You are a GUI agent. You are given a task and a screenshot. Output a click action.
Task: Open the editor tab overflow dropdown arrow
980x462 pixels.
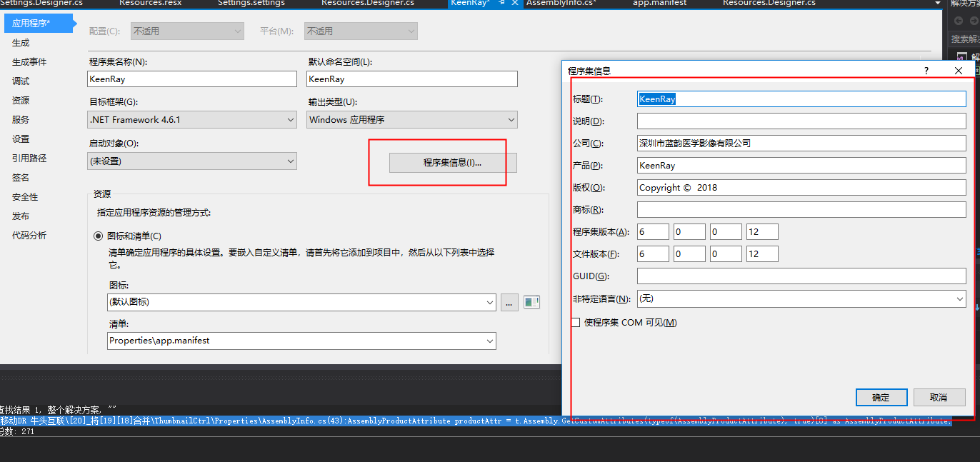(936, 4)
